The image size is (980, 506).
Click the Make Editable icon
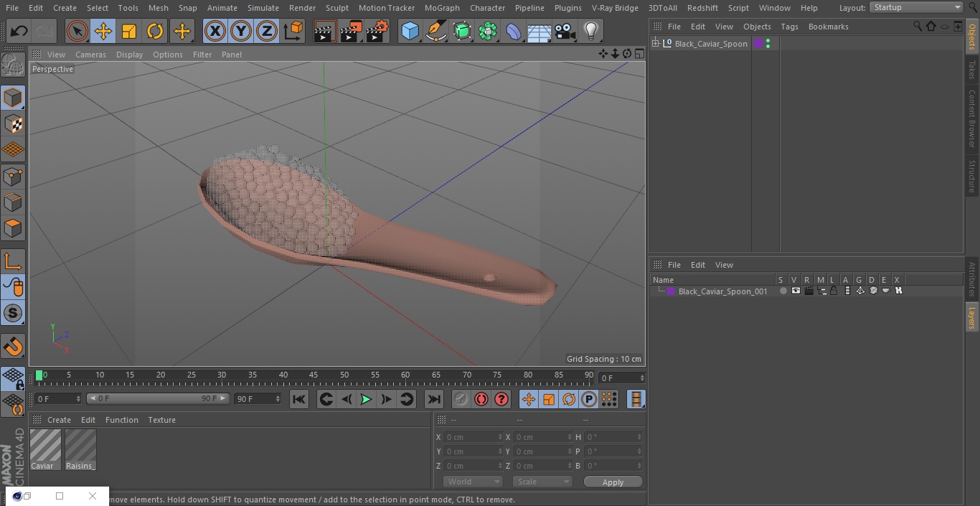coord(13,66)
